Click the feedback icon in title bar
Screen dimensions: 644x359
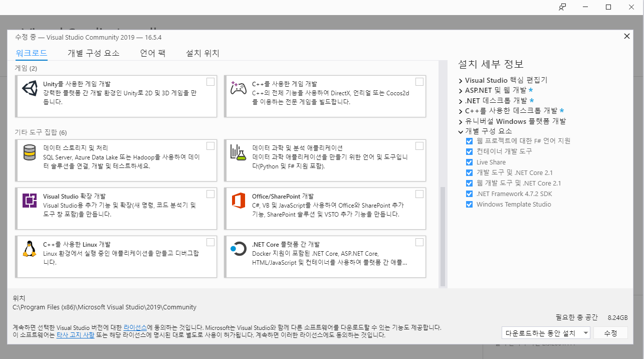click(562, 7)
